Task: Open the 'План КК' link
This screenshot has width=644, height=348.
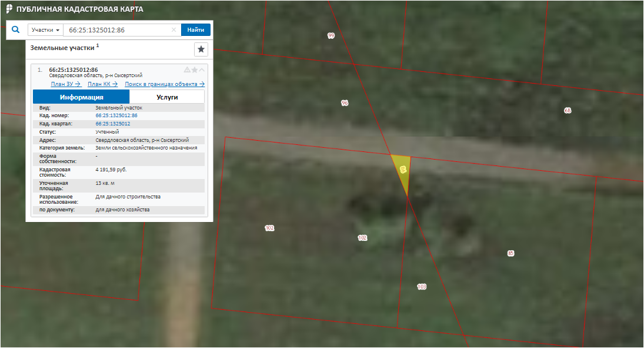Action: 102,84
